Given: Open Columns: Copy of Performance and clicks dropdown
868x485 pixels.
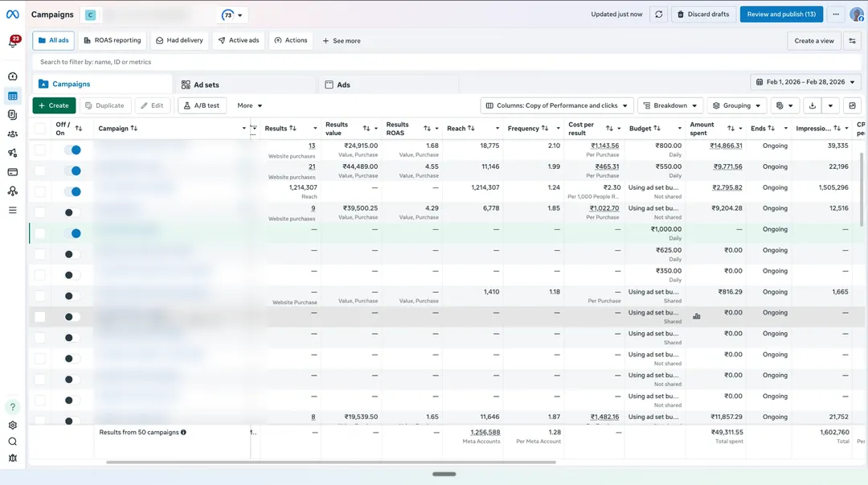Looking at the screenshot, I should 557,105.
